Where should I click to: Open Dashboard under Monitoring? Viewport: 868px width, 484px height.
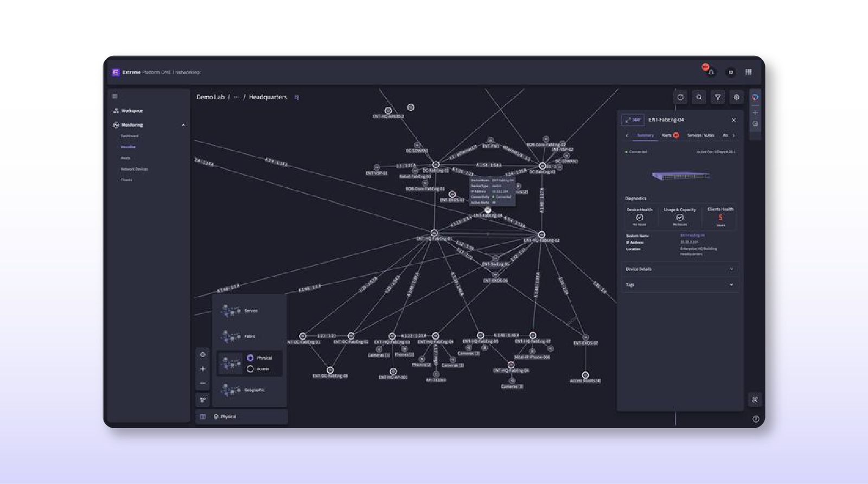129,136
